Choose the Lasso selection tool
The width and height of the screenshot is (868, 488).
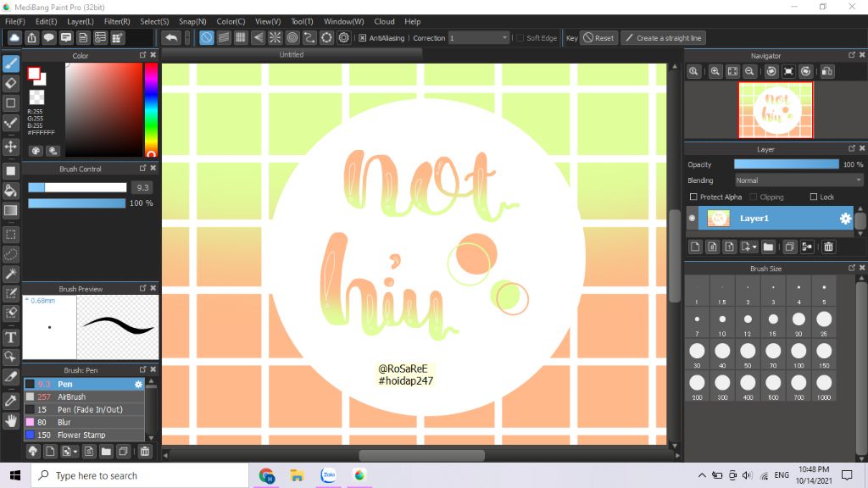pos(11,254)
